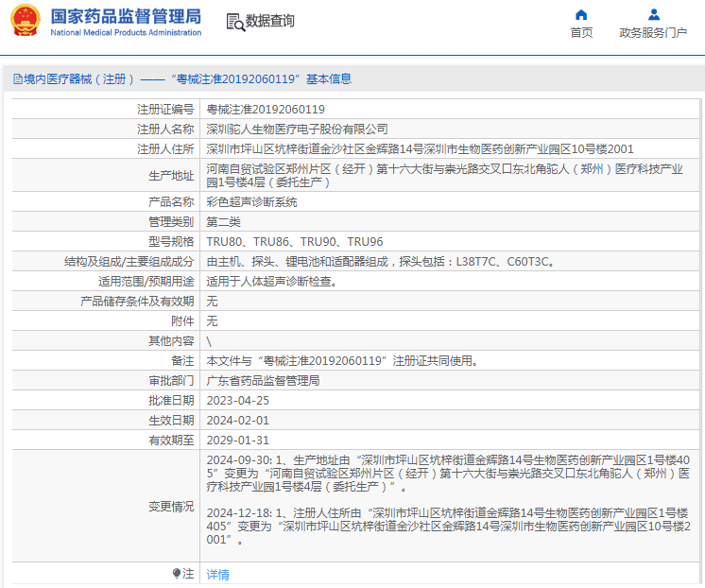This screenshot has width=705, height=588.
Task: Click the lightbulb icon beside 注
Action: click(177, 573)
